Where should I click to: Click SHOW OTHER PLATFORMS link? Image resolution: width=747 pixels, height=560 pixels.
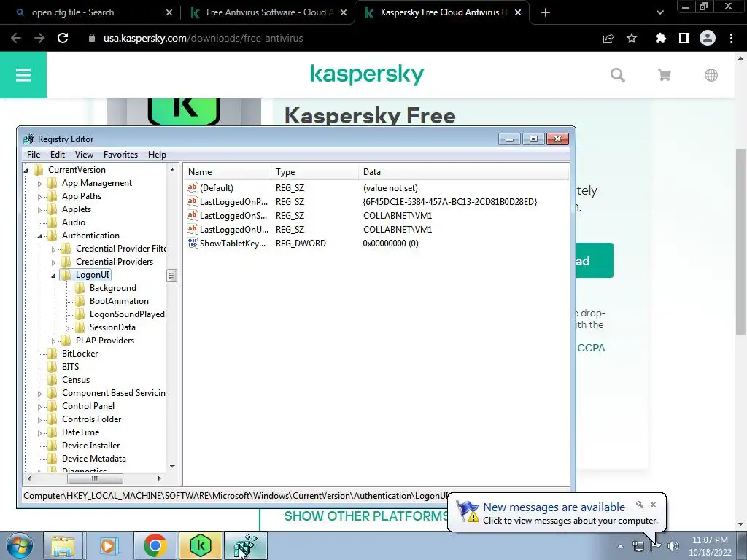366,516
